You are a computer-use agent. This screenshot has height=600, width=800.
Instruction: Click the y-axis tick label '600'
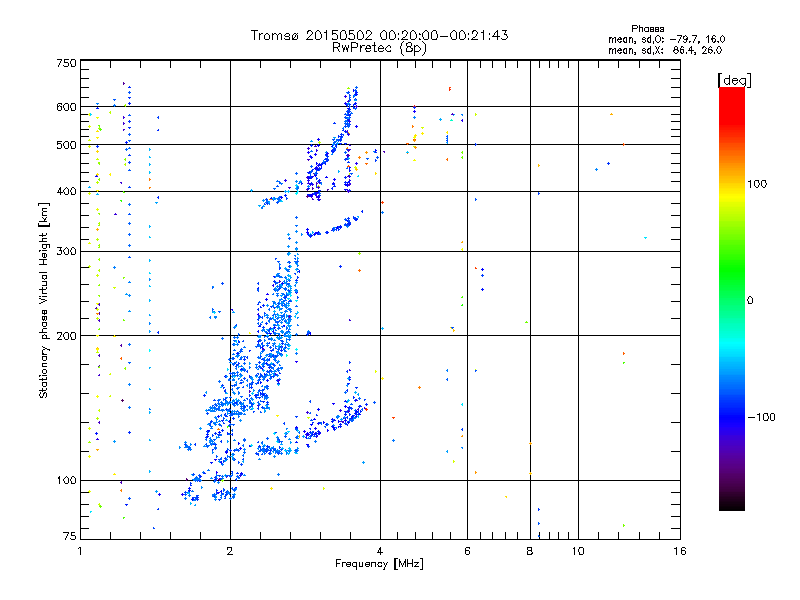click(66, 107)
